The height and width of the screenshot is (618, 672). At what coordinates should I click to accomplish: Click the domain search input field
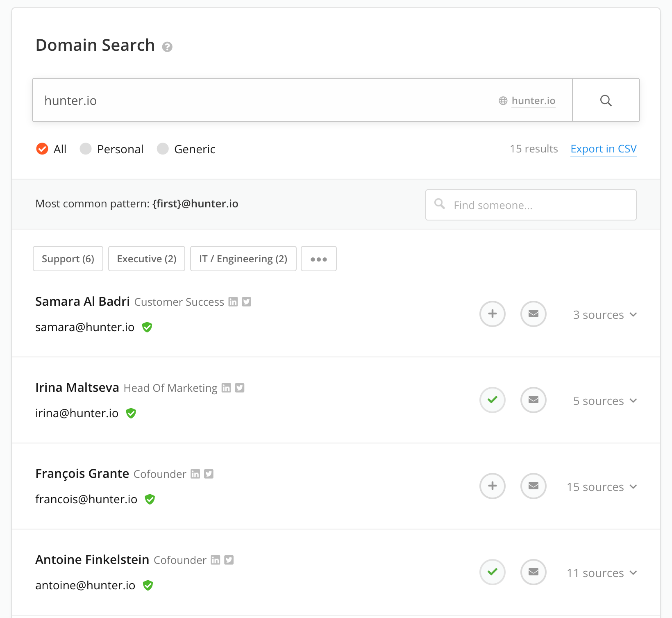click(x=302, y=100)
